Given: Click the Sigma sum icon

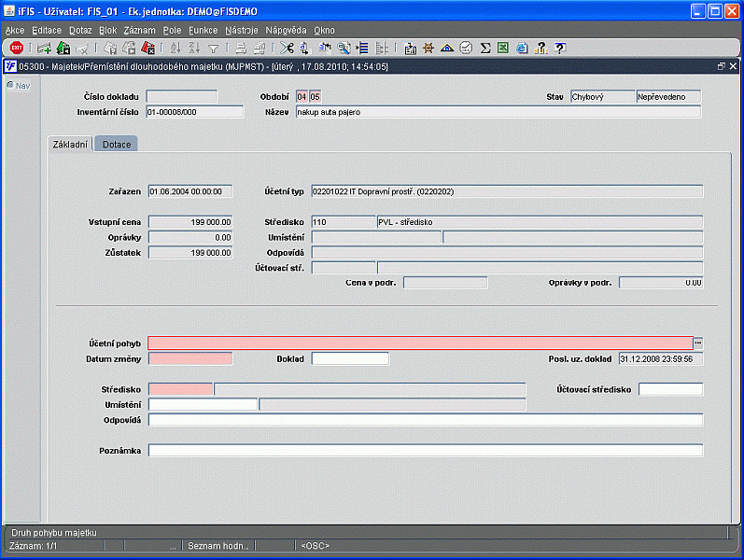Looking at the screenshot, I should pos(484,48).
